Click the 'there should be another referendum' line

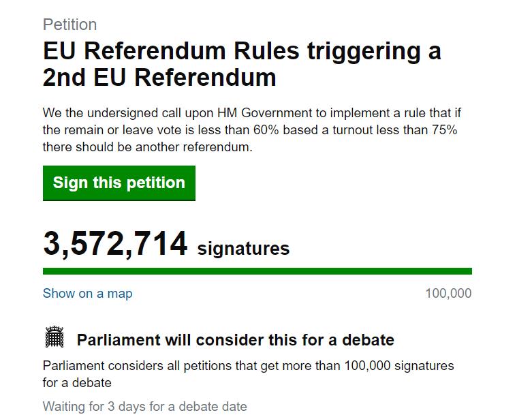point(147,147)
